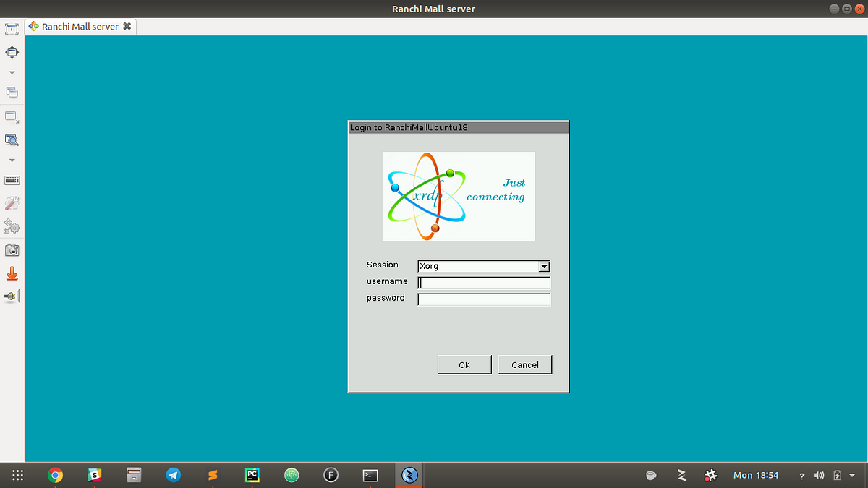Click the Cancel button in login dialog

[x=525, y=364]
